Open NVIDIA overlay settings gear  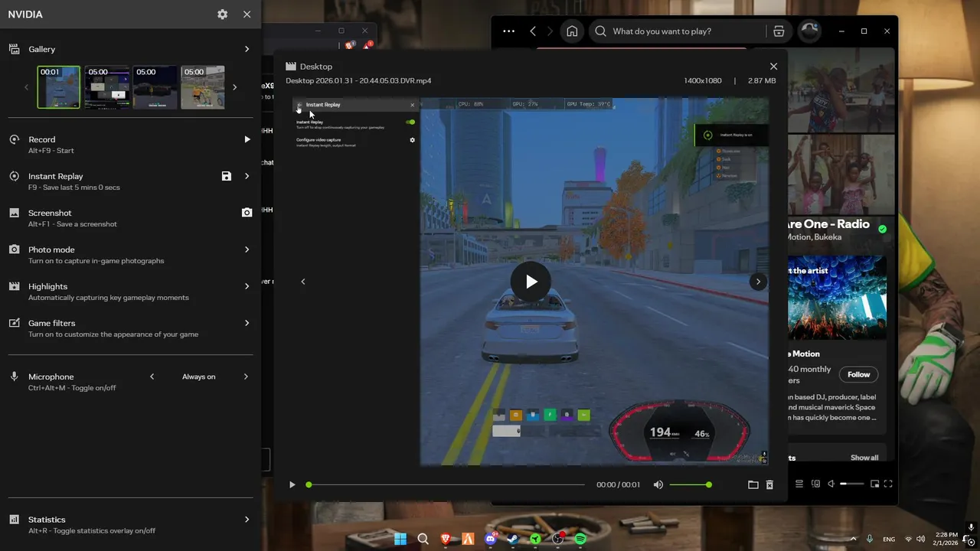[x=222, y=15]
